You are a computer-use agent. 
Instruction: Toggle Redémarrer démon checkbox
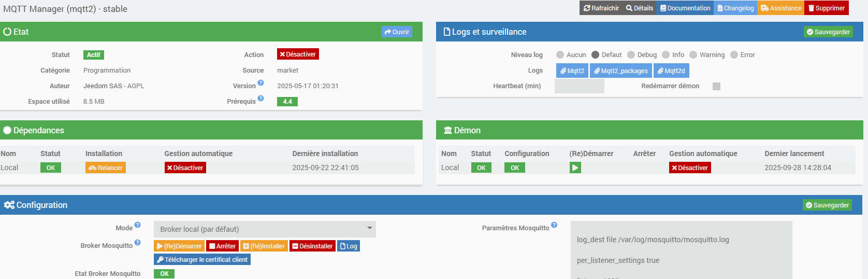click(x=716, y=86)
